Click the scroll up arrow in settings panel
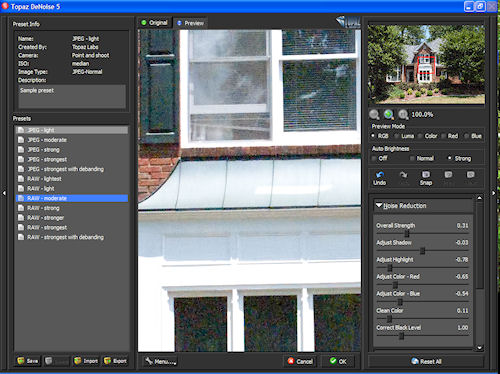The width and height of the screenshot is (500, 374). [479, 198]
